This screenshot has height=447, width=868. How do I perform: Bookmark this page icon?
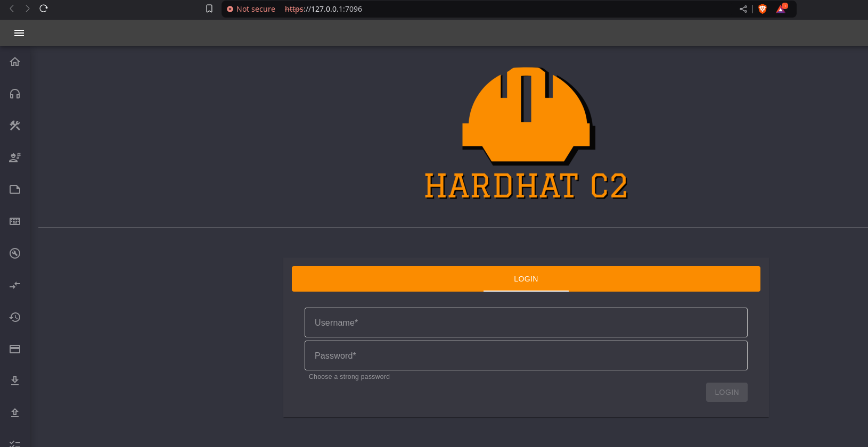[x=209, y=9]
